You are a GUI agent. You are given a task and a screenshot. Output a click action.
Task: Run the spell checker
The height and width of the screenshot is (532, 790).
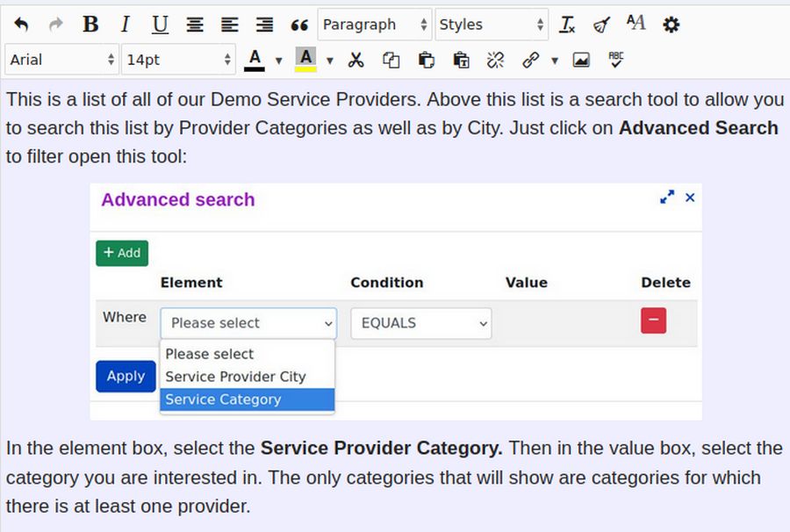616,60
